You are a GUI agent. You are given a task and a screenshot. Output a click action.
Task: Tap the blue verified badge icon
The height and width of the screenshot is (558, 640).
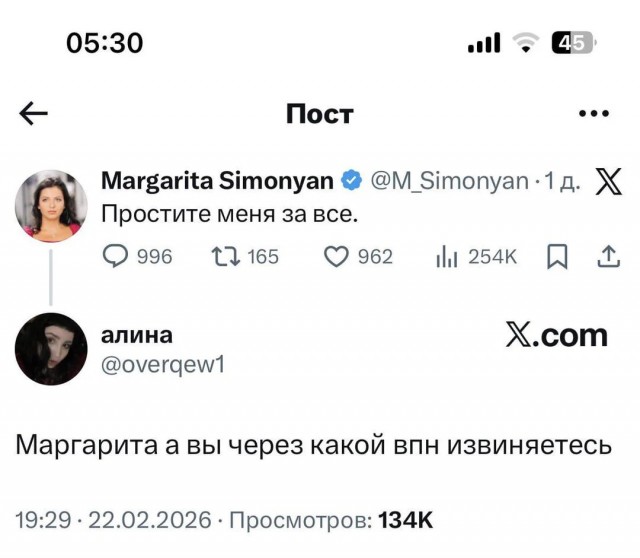(x=351, y=181)
